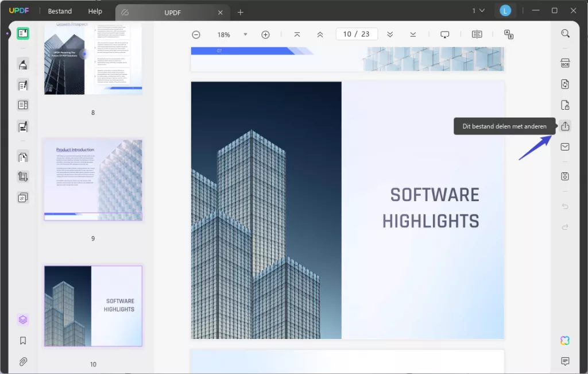Click the save as other icon
The width and height of the screenshot is (588, 374).
point(565,176)
